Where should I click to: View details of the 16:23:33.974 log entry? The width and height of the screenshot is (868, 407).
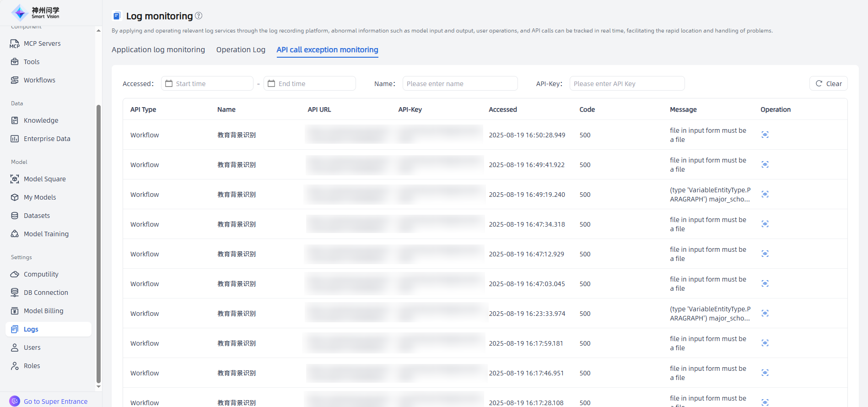point(765,313)
